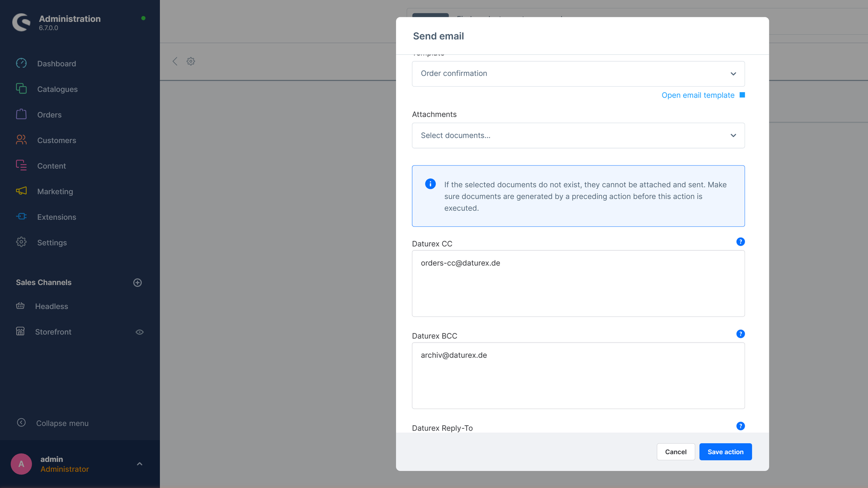Click the Extensions plug icon
Screen dimensions: 868x488
(21, 216)
